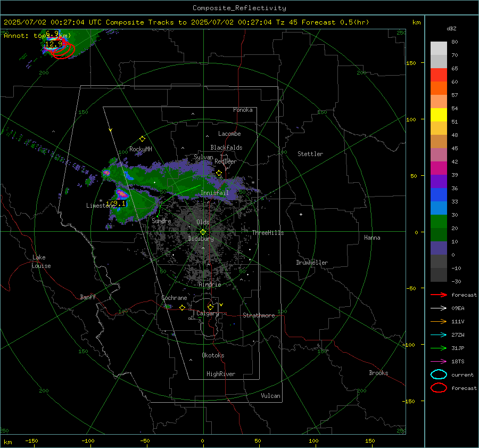Click the green 31JP arrow legend icon
This screenshot has width=479, height=448.
439,348
